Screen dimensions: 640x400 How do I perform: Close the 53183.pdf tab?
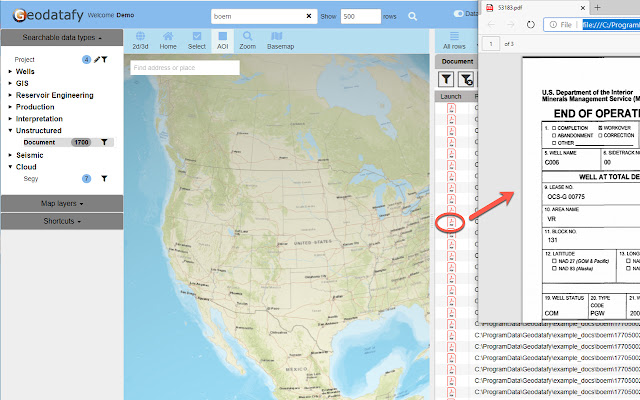583,7
